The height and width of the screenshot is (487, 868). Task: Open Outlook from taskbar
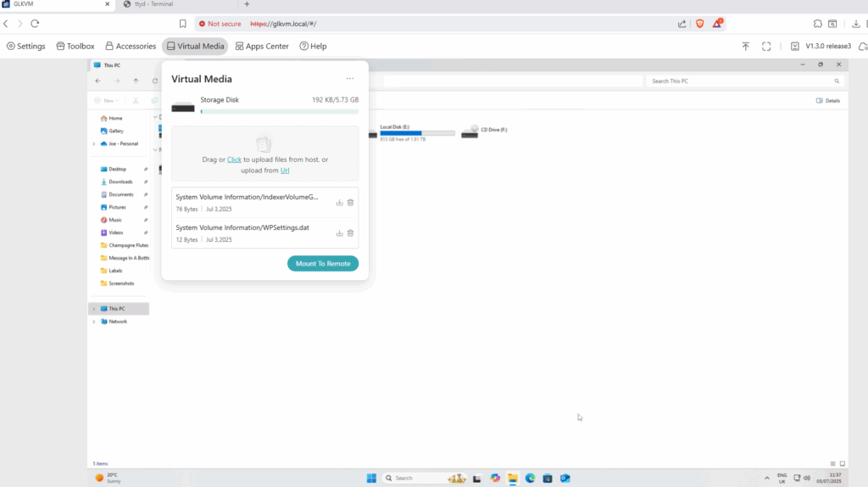565,479
